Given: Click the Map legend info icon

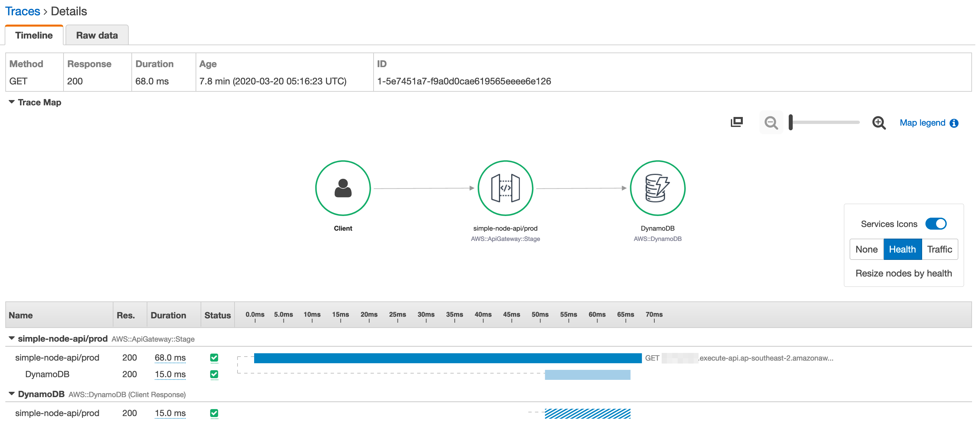Looking at the screenshot, I should (x=954, y=123).
